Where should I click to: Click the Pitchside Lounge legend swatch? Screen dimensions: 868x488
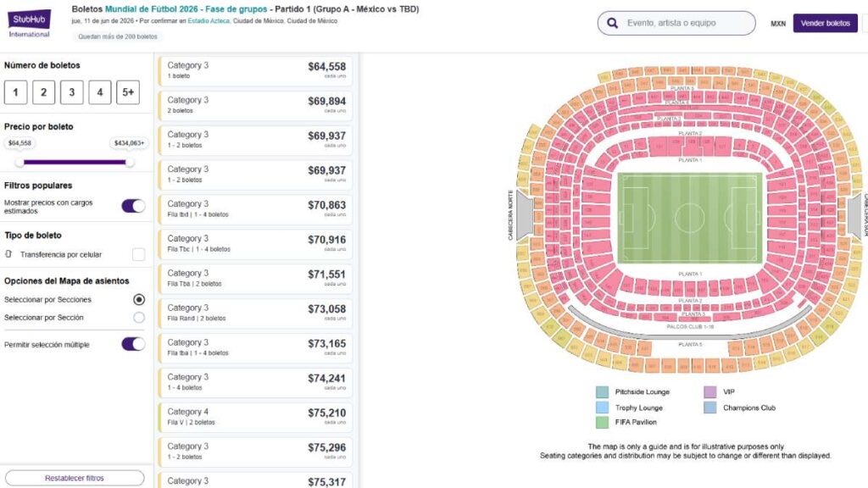point(604,393)
